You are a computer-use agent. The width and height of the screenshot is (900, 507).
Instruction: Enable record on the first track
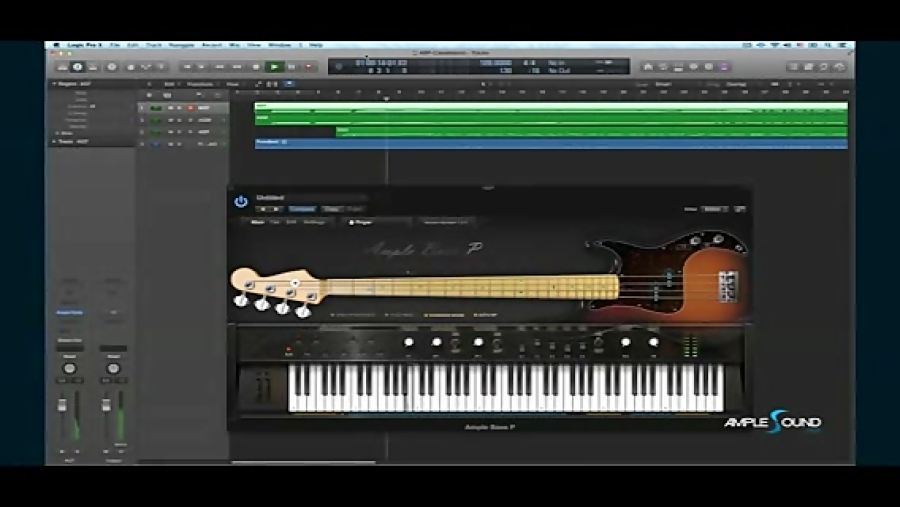click(190, 108)
